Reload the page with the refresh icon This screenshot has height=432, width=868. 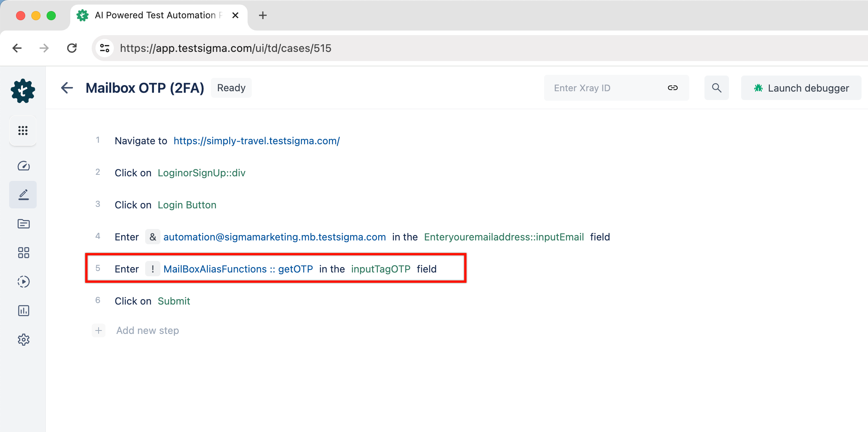[72, 48]
